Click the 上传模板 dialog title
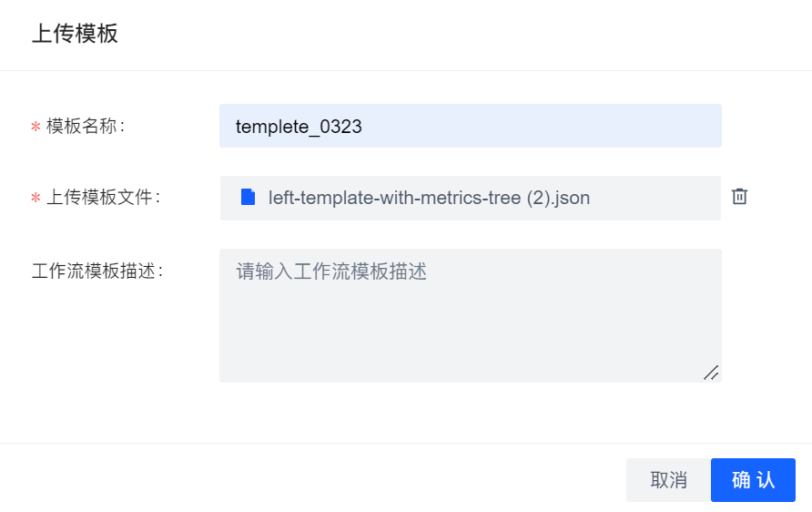 coord(75,33)
